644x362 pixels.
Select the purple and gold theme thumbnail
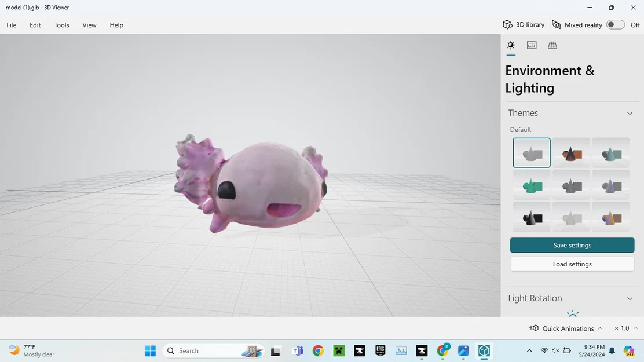click(611, 217)
